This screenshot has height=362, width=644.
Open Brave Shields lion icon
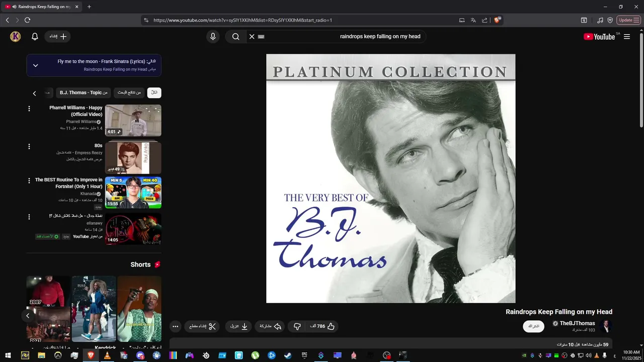(497, 20)
